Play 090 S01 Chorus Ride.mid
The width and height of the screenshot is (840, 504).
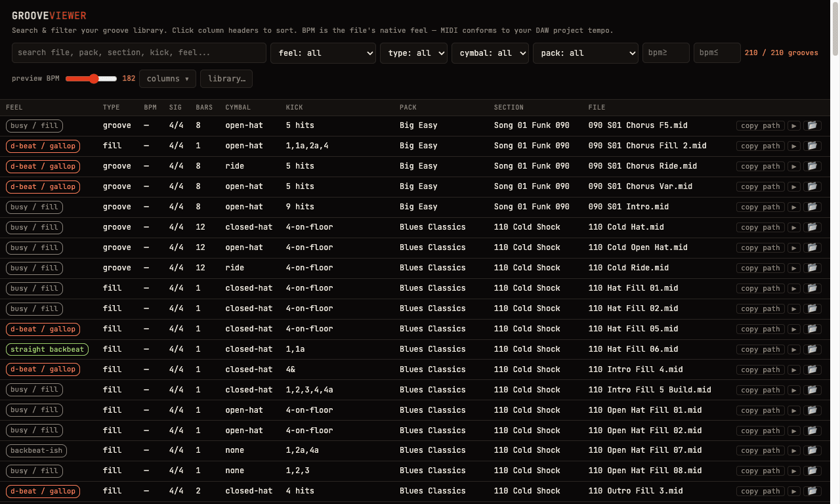pos(794,167)
